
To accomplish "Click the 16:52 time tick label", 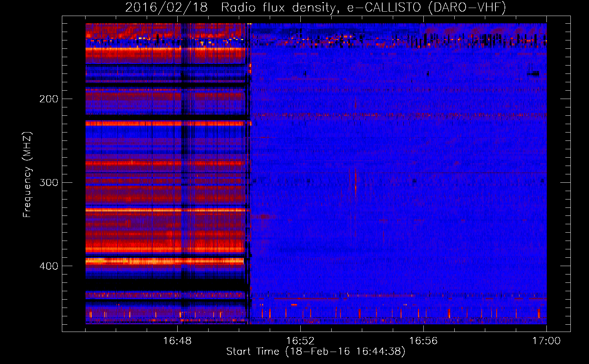I will point(300,341).
